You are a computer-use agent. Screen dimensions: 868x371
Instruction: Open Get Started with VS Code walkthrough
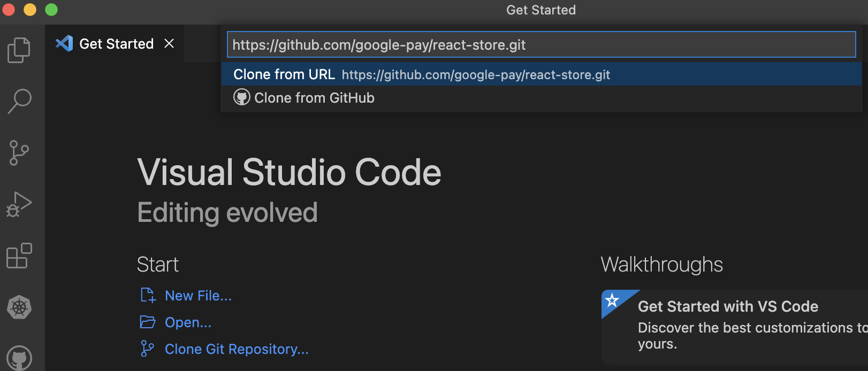point(728,307)
